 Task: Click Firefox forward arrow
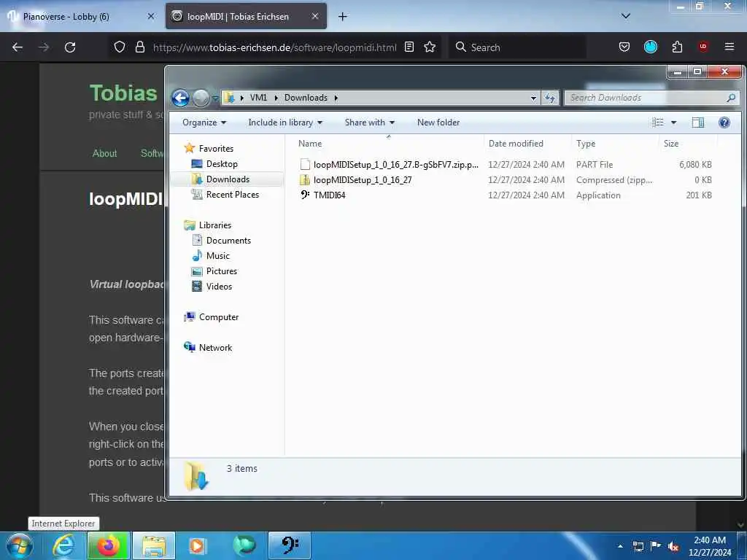(44, 47)
